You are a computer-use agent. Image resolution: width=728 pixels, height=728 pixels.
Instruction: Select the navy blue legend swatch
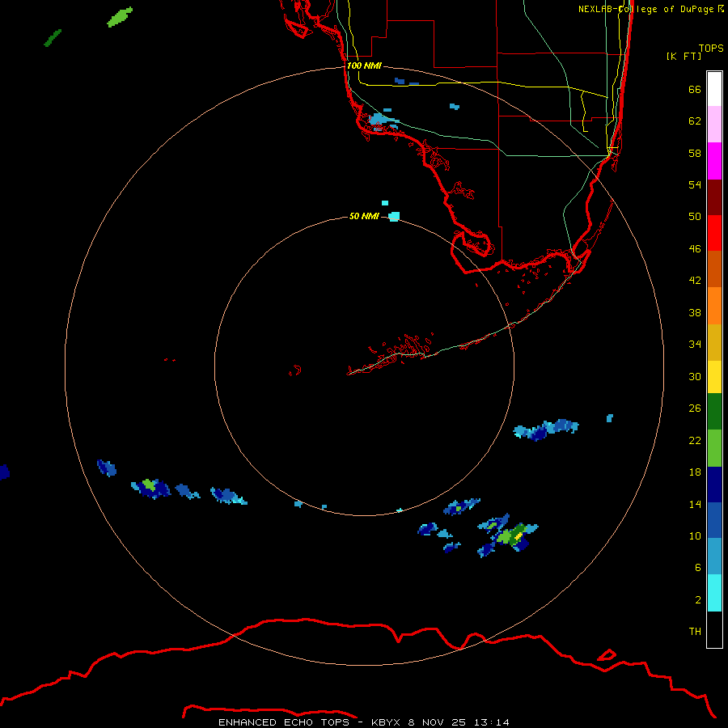[714, 485]
